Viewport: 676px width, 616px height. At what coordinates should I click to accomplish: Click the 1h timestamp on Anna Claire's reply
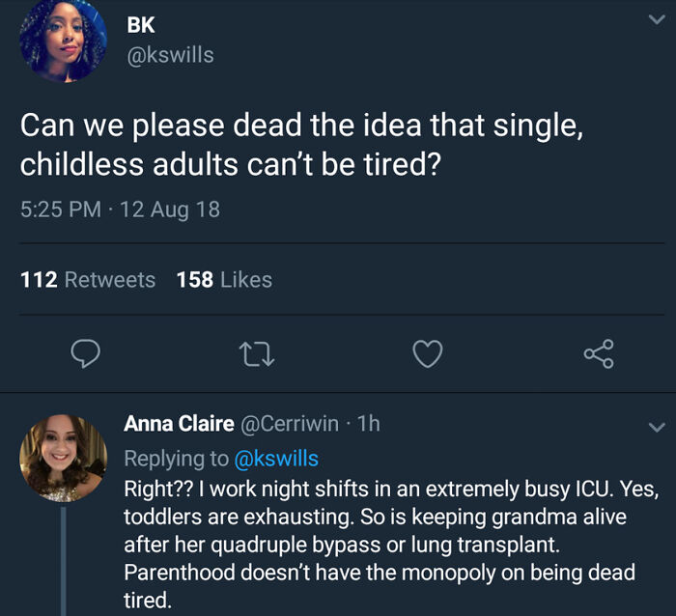tap(369, 424)
